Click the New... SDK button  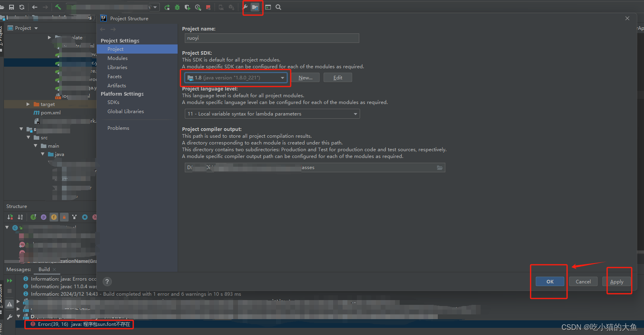coord(305,78)
